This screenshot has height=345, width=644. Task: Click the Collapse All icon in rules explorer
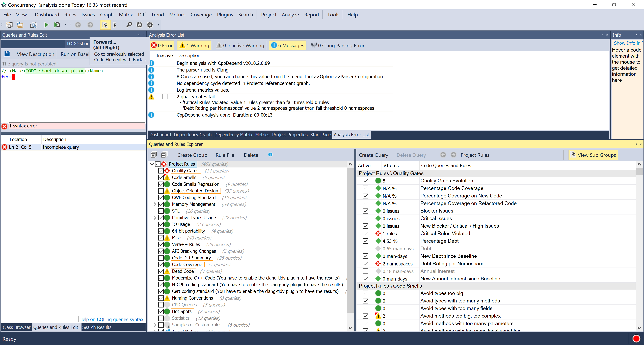click(x=164, y=155)
